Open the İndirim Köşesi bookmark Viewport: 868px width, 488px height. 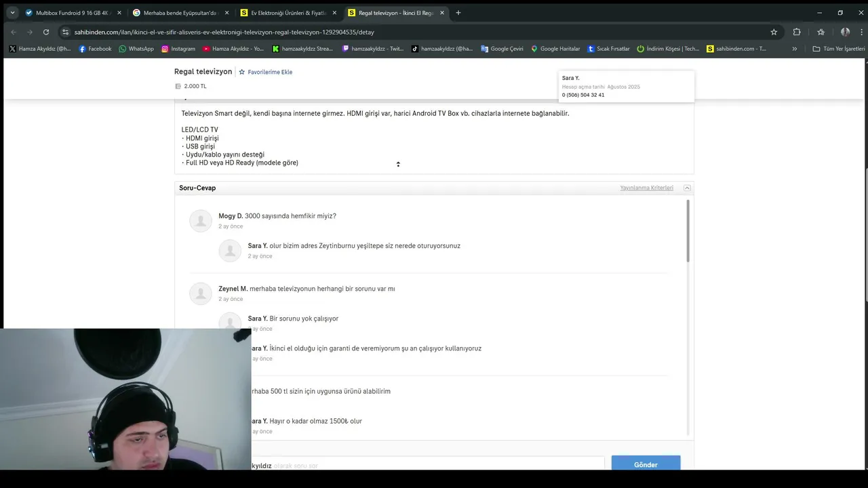pos(668,49)
